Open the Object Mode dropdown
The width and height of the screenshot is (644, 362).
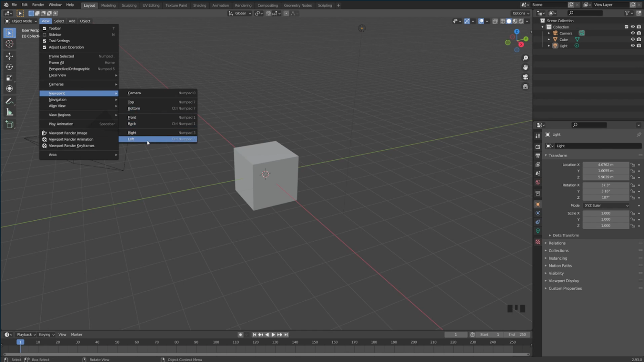[x=22, y=21]
